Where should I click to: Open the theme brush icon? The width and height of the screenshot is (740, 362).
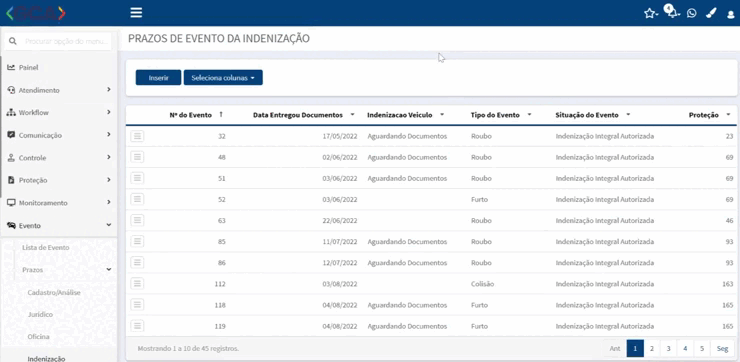[711, 13]
